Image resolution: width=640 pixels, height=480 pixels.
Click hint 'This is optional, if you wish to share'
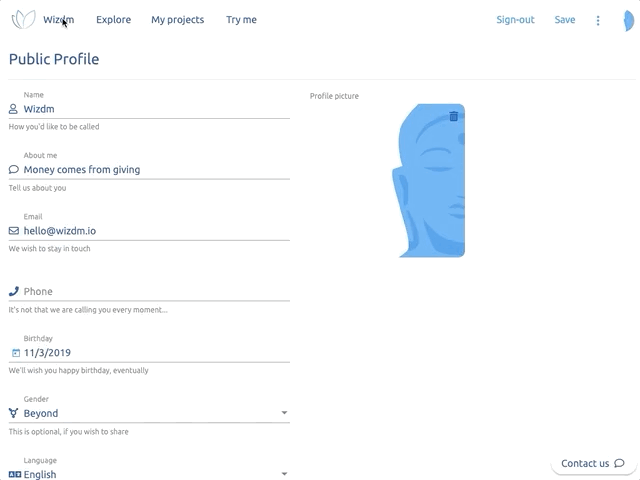point(69,431)
